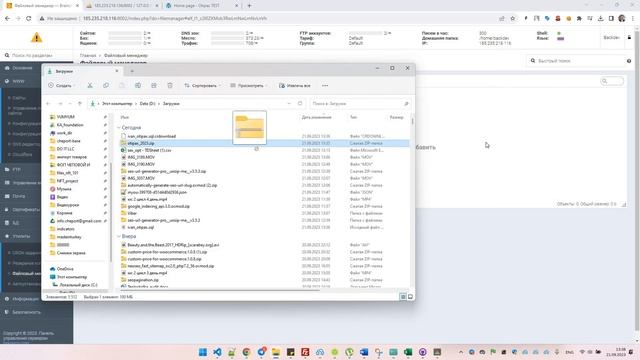Expand the address bar history dropdown
This screenshot has height=360, width=640.
point(289,104)
